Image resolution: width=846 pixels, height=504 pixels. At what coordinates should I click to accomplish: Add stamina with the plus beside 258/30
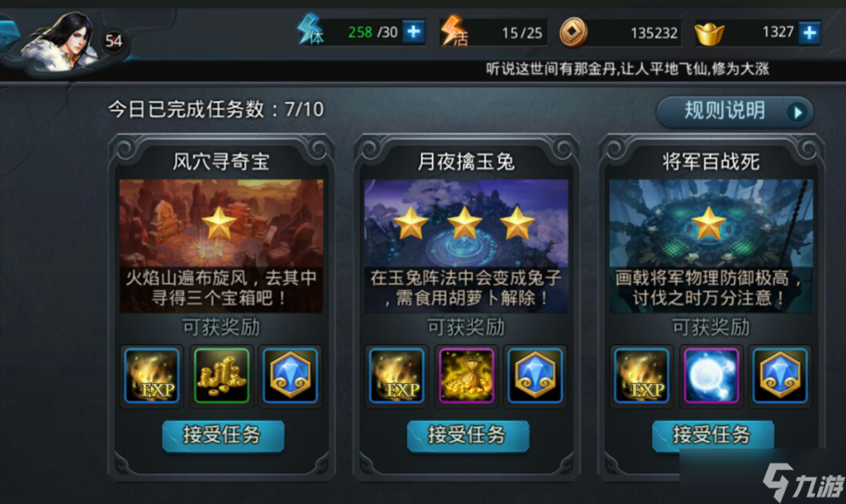point(414,31)
